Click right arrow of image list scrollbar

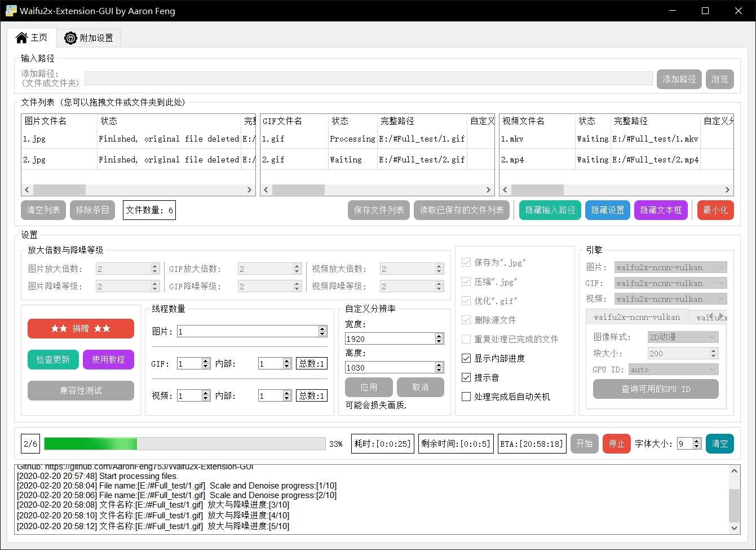249,190
